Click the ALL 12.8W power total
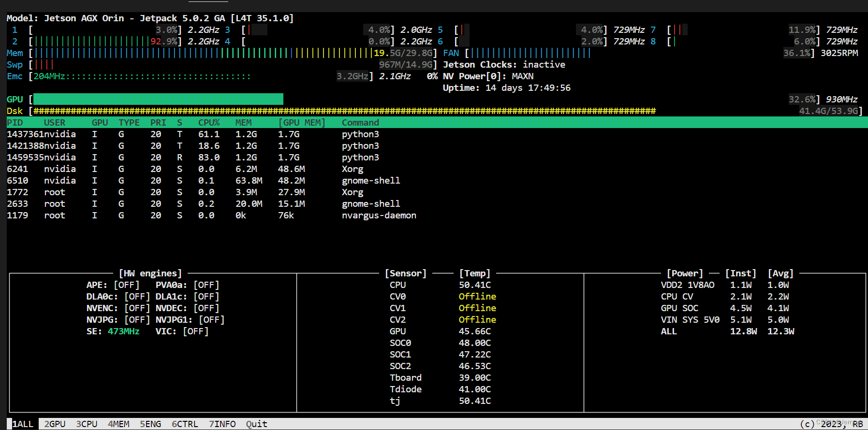Viewport: 868px width, 430px height. tap(744, 331)
